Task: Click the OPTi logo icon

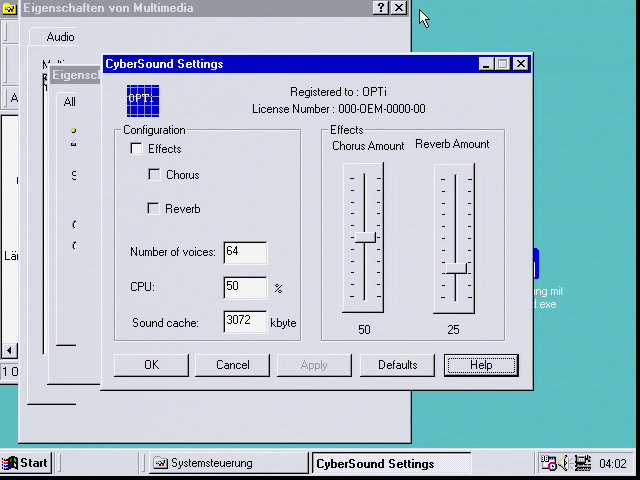Action: [x=143, y=99]
